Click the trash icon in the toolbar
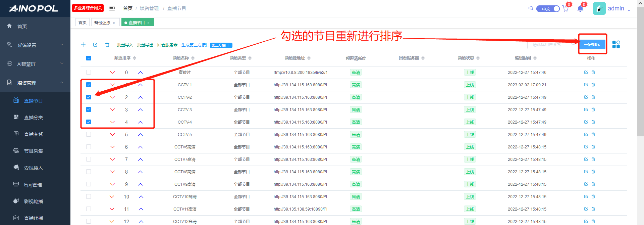The height and width of the screenshot is (225, 644). [107, 45]
